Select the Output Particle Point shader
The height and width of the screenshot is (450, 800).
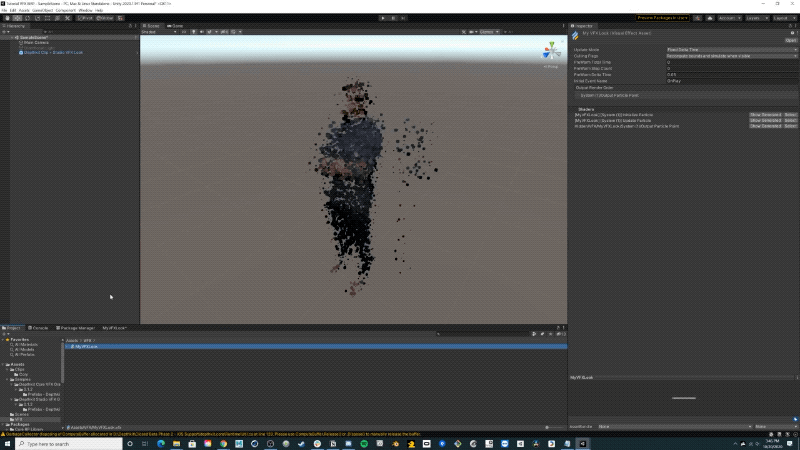(x=790, y=126)
